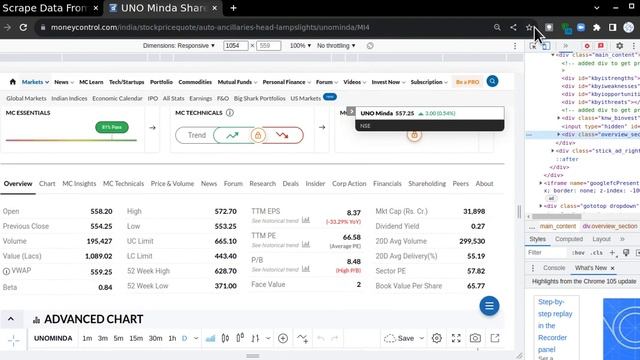This screenshot has width=640, height=360.
Task: Open the browser extensions puzzle icon
Action: point(597,27)
